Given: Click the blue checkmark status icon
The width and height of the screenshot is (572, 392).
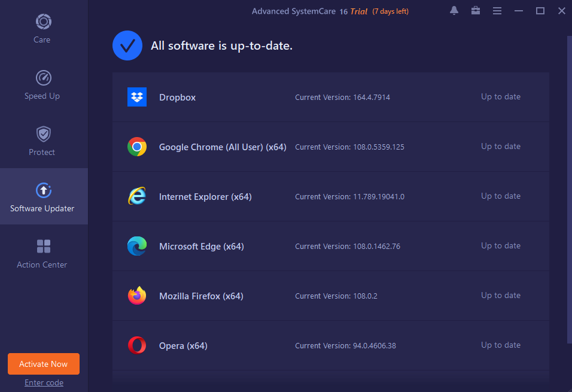Looking at the screenshot, I should coord(127,45).
